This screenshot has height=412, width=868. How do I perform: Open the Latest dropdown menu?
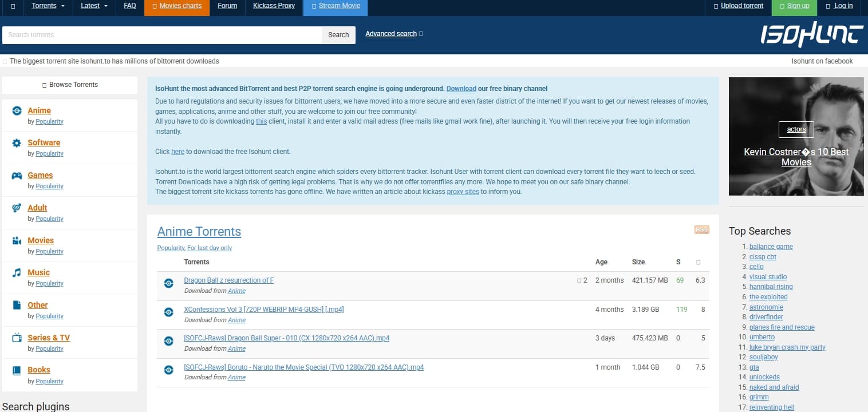[x=94, y=6]
